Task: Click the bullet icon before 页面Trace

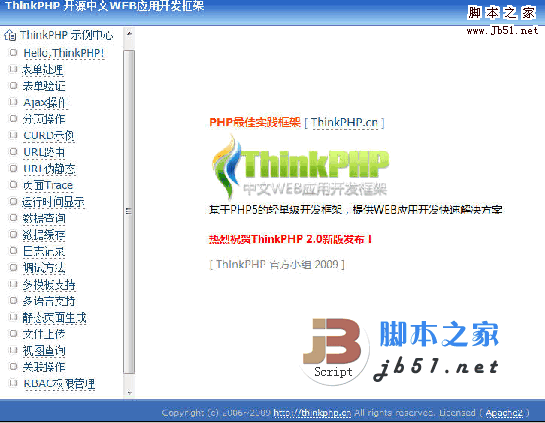Action: 13,185
